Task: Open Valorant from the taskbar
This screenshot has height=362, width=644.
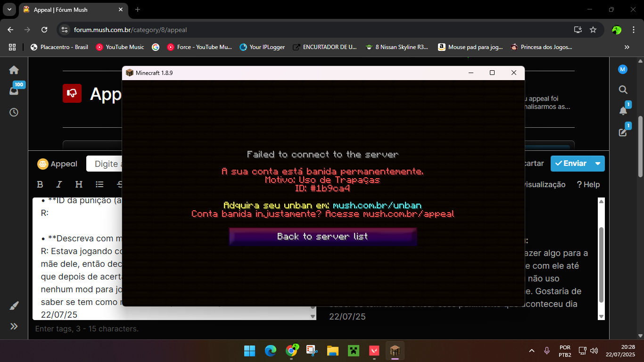Action: pyautogui.click(x=374, y=351)
